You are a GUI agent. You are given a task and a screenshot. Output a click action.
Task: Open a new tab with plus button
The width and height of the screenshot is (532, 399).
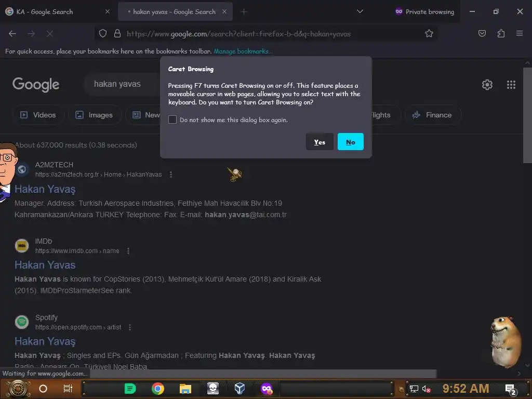[x=244, y=11]
